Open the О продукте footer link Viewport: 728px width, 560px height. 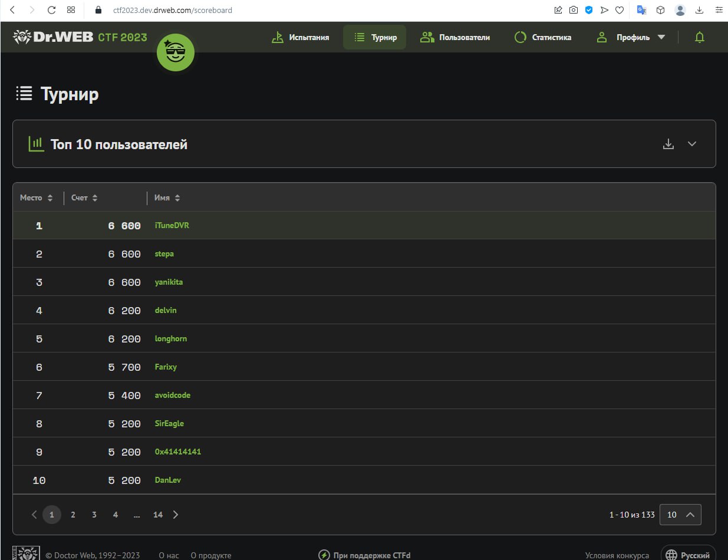click(x=211, y=555)
